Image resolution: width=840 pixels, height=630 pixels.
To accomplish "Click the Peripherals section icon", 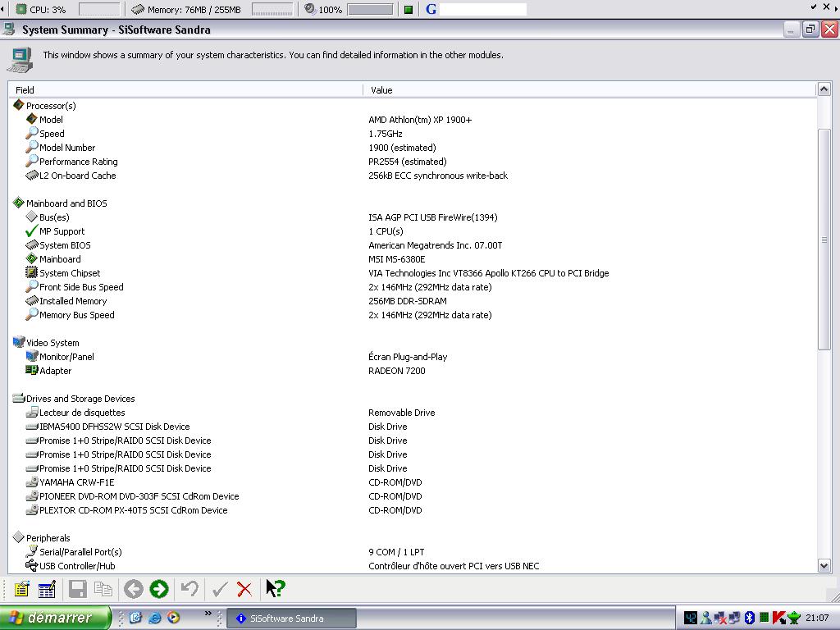I will point(19,536).
